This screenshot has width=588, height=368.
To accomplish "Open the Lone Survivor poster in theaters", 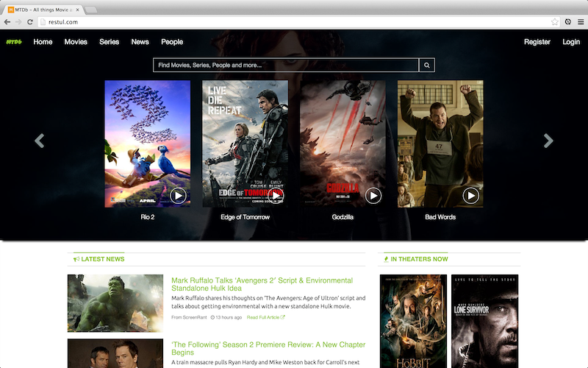I will 484,321.
